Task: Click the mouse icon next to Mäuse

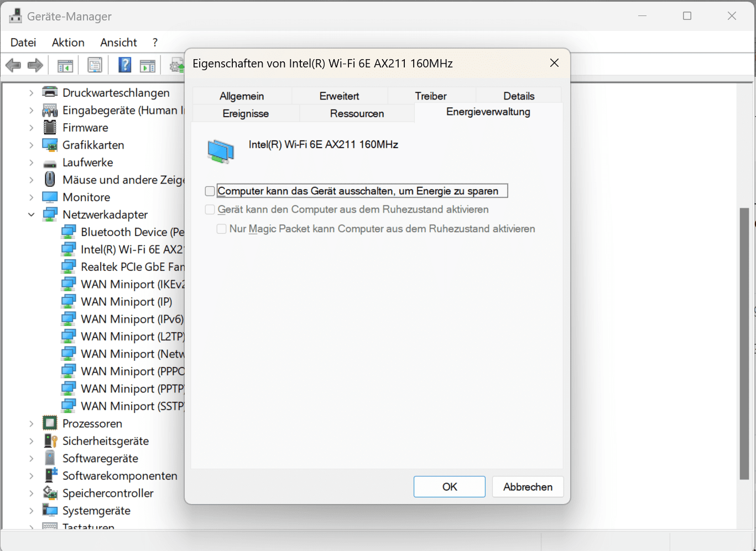Action: click(50, 179)
